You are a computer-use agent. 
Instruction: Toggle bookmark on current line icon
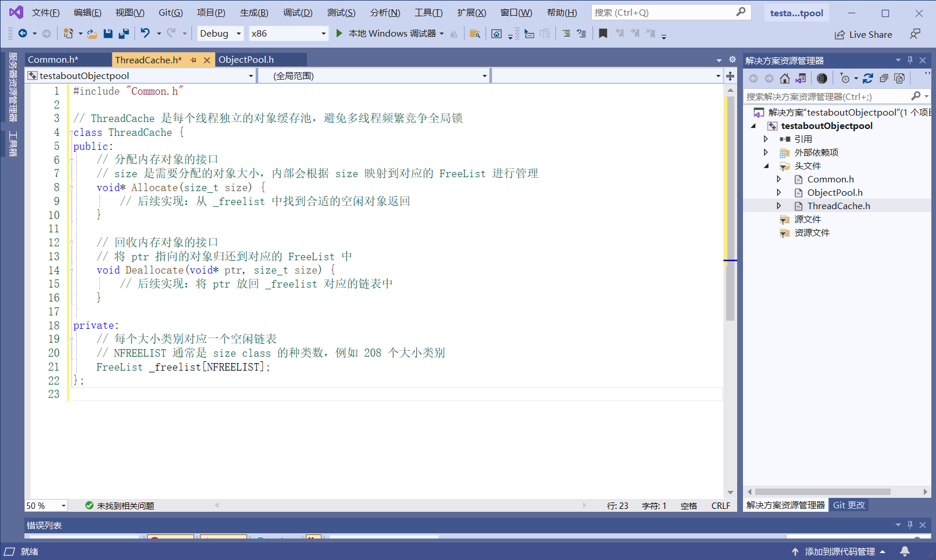(x=603, y=34)
